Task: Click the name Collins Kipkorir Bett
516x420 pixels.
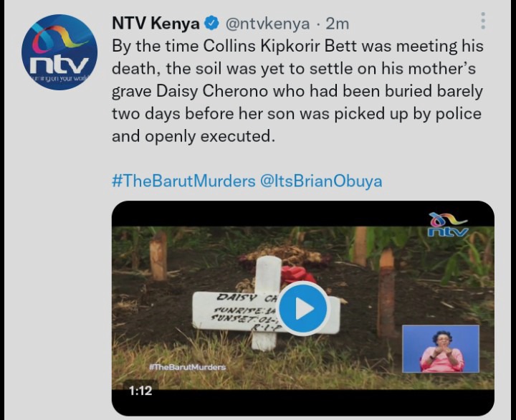Action: click(279, 46)
